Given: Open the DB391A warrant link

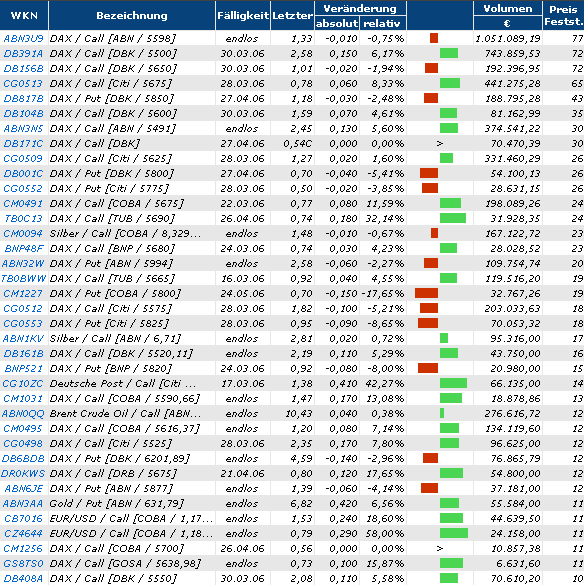Looking at the screenshot, I should [24, 53].
